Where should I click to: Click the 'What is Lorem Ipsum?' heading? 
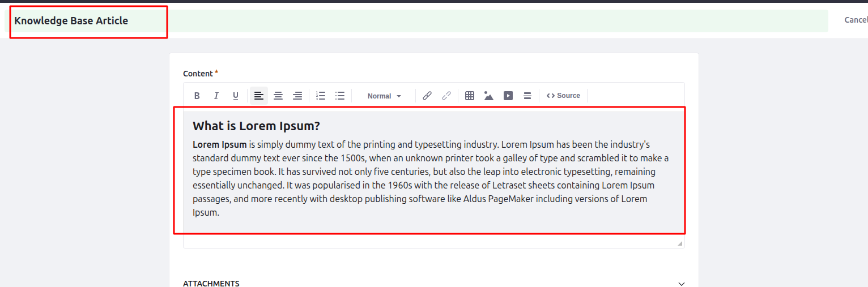coord(256,126)
